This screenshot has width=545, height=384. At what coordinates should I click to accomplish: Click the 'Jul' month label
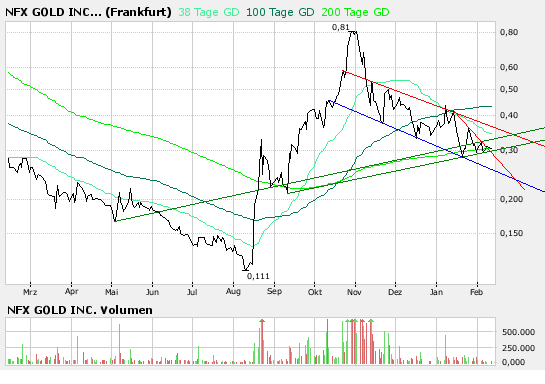tap(192, 292)
